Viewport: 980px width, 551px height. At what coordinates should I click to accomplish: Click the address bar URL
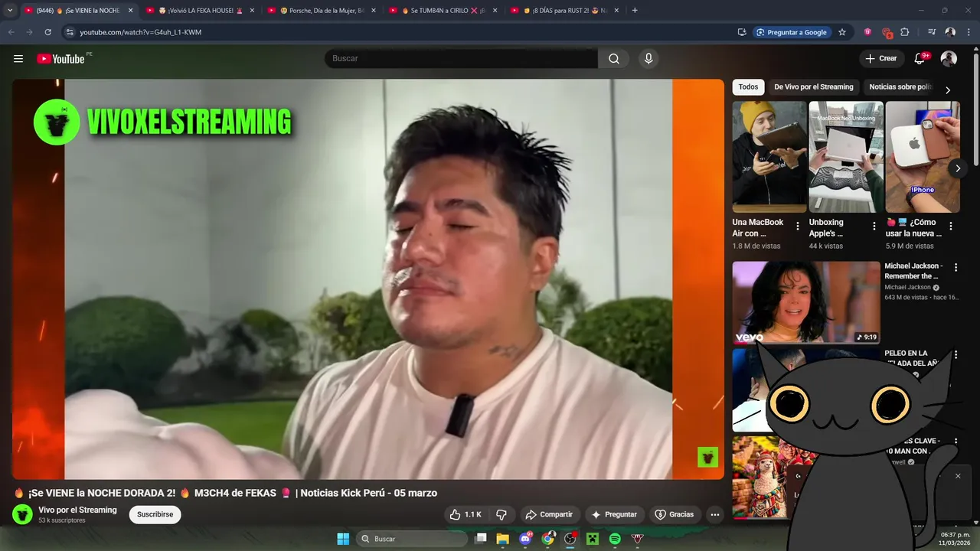tap(141, 32)
